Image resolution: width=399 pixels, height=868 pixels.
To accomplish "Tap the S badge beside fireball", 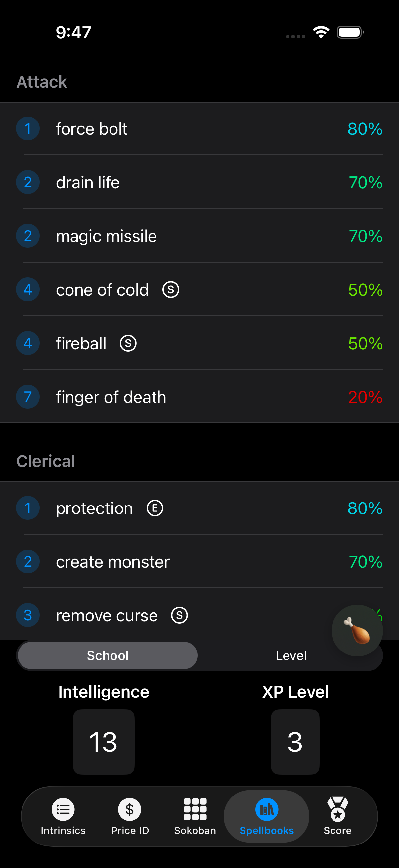I will pyautogui.click(x=128, y=343).
